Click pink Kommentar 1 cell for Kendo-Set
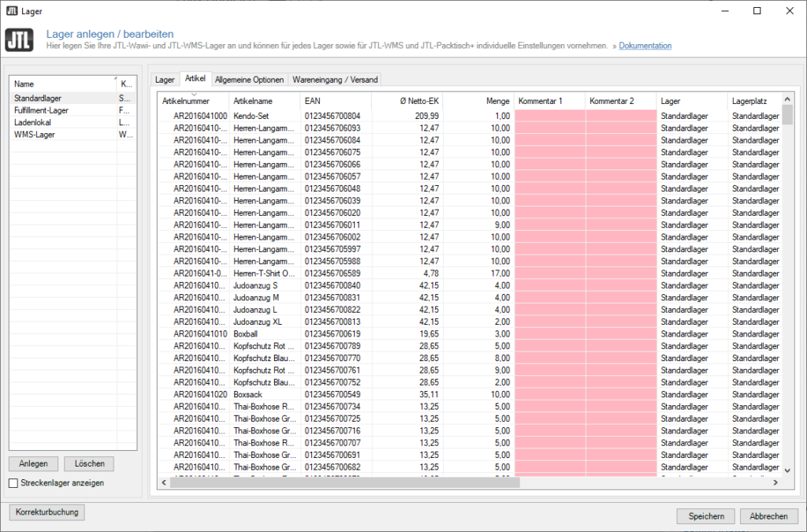 tap(549, 115)
